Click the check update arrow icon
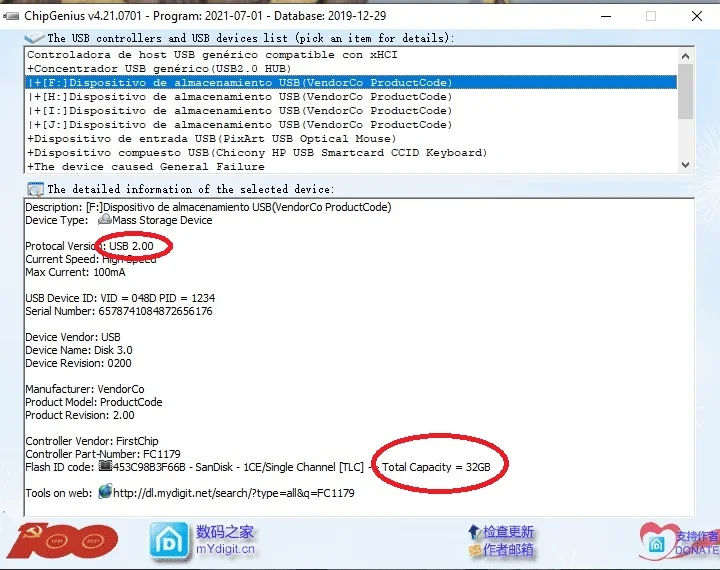This screenshot has height=570, width=720. [474, 532]
